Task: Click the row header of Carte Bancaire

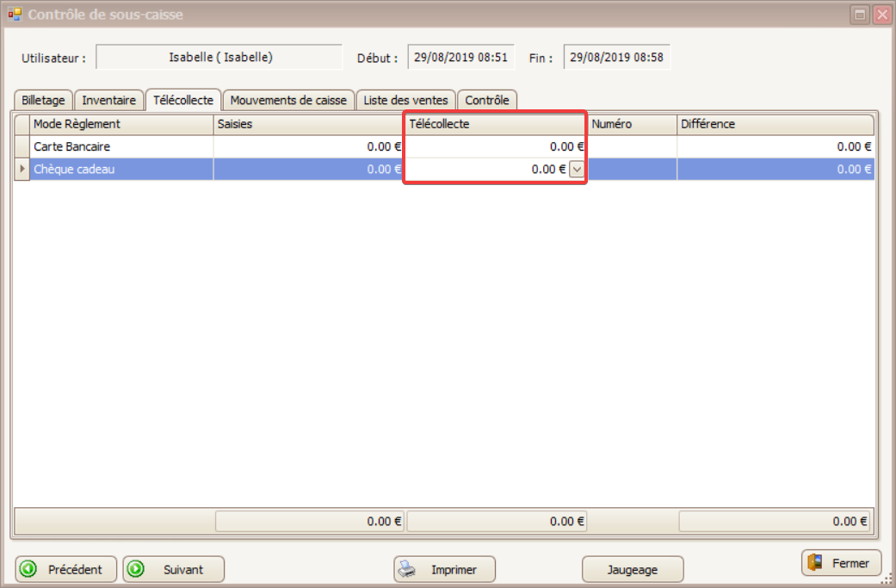Action: [x=22, y=147]
